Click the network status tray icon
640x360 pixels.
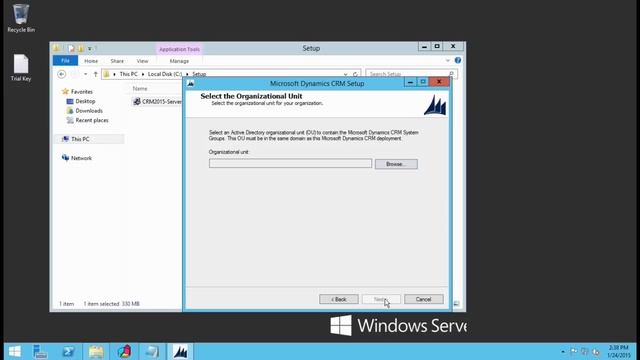[585, 351]
